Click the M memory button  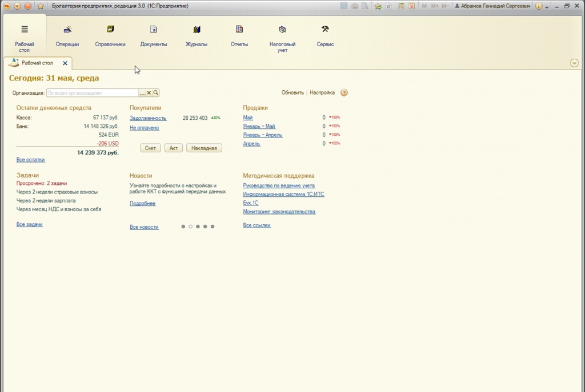click(424, 6)
